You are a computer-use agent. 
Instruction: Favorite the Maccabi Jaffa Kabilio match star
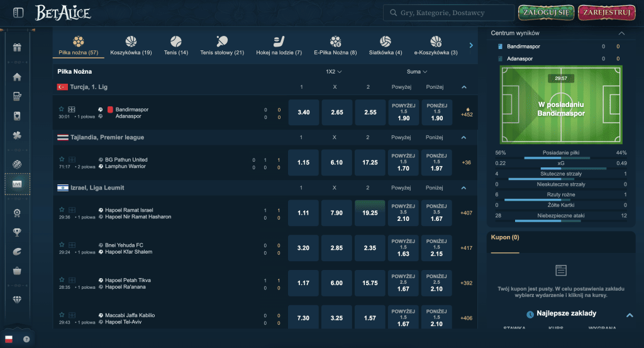click(x=62, y=315)
